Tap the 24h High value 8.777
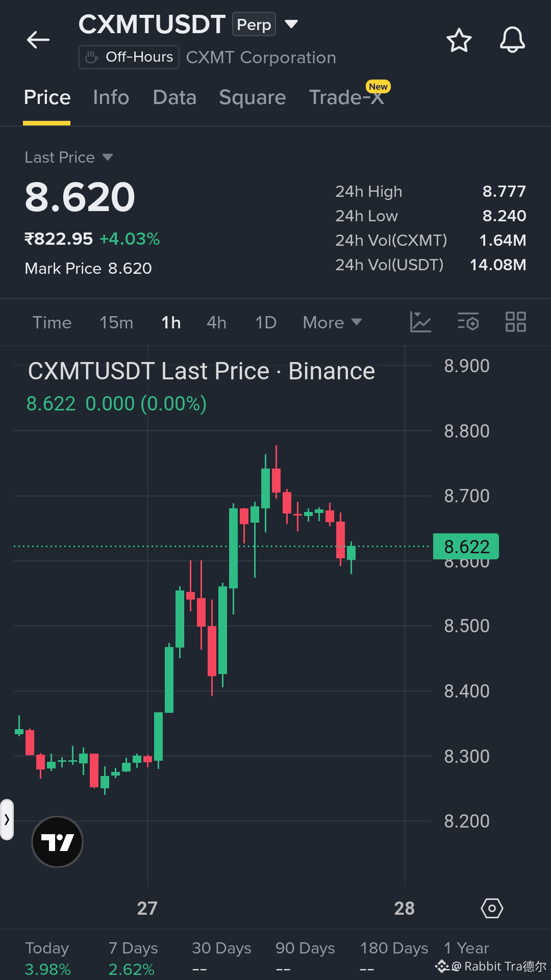Image resolution: width=551 pixels, height=980 pixels. (504, 191)
